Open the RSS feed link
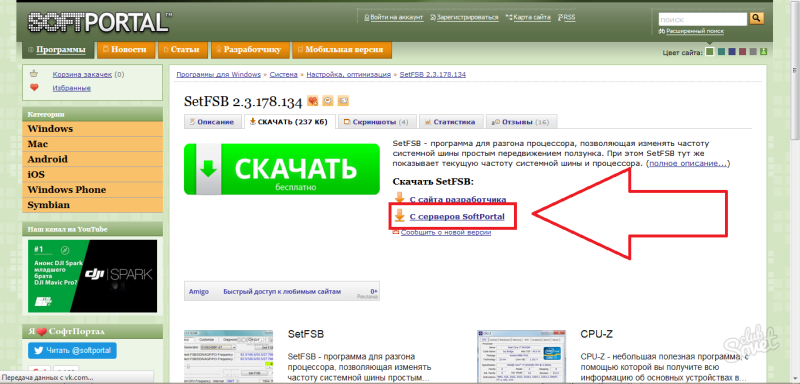 pyautogui.click(x=566, y=17)
